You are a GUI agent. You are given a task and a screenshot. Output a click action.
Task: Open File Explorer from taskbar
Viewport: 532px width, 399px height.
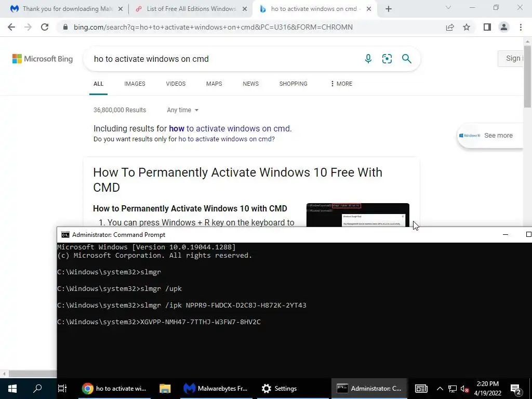pos(165,389)
